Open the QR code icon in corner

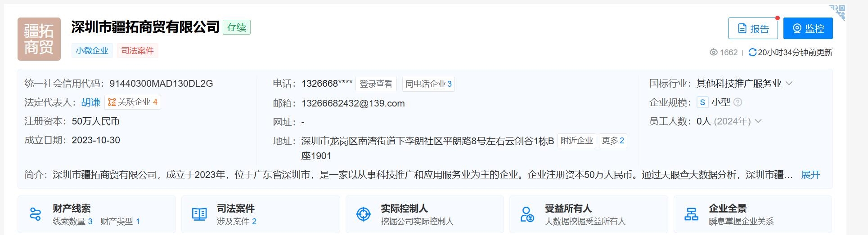coord(837,12)
